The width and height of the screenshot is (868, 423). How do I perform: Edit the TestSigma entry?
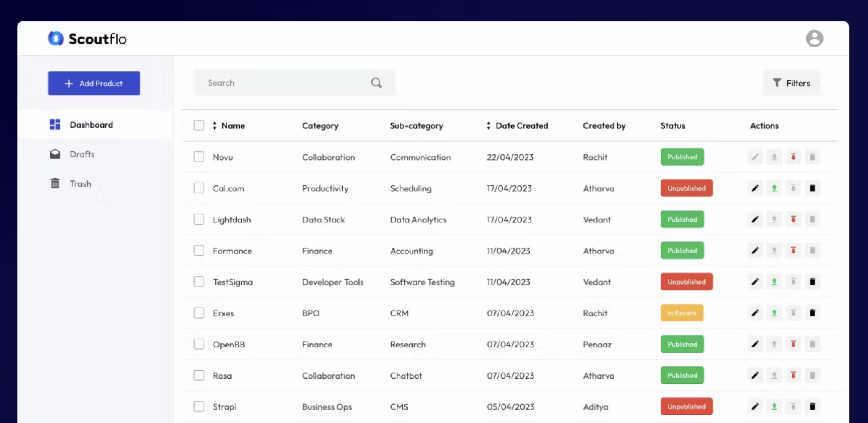(x=755, y=282)
